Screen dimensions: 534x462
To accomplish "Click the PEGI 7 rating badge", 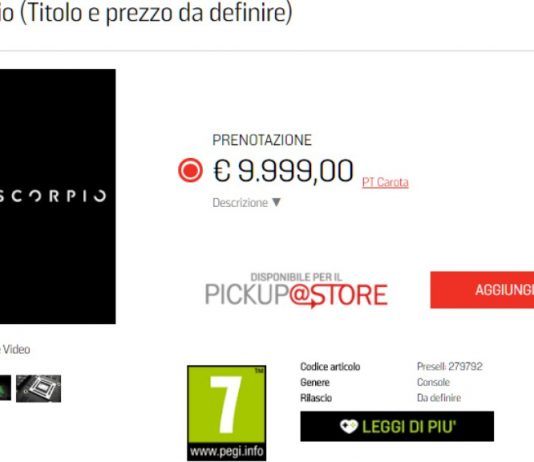I will tap(226, 413).
